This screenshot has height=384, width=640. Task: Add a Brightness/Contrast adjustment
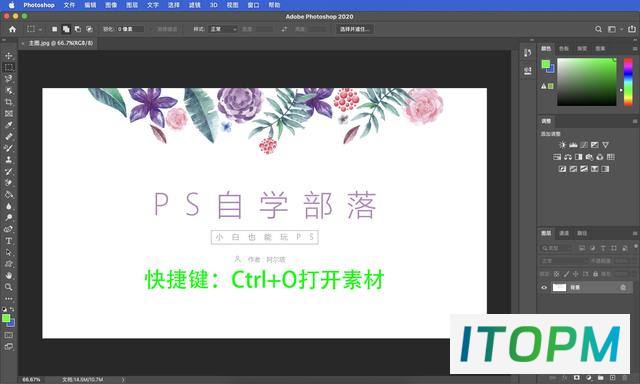coord(562,144)
